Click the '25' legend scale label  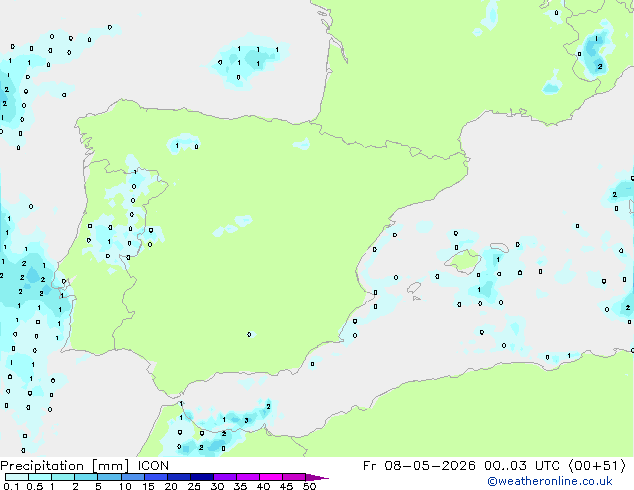tap(194, 486)
